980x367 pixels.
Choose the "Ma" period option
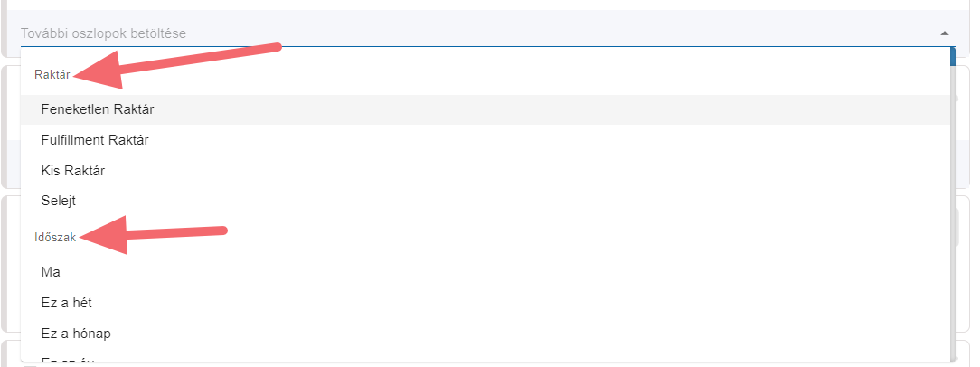pos(51,271)
